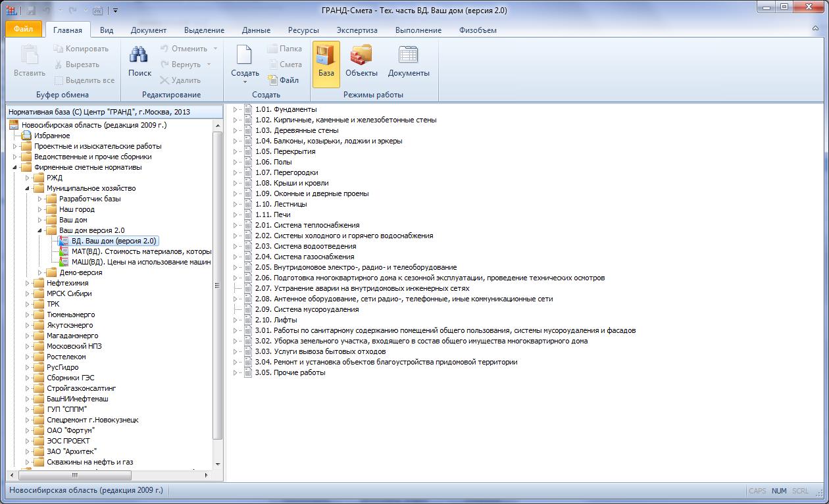Expand section 2.10 Лифты

pos(236,320)
